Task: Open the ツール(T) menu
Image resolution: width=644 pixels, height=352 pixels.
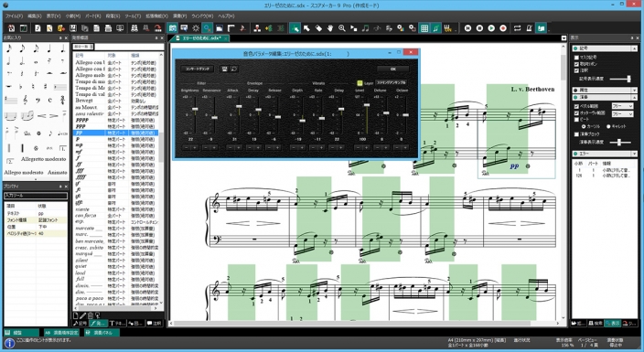Action: coord(133,16)
